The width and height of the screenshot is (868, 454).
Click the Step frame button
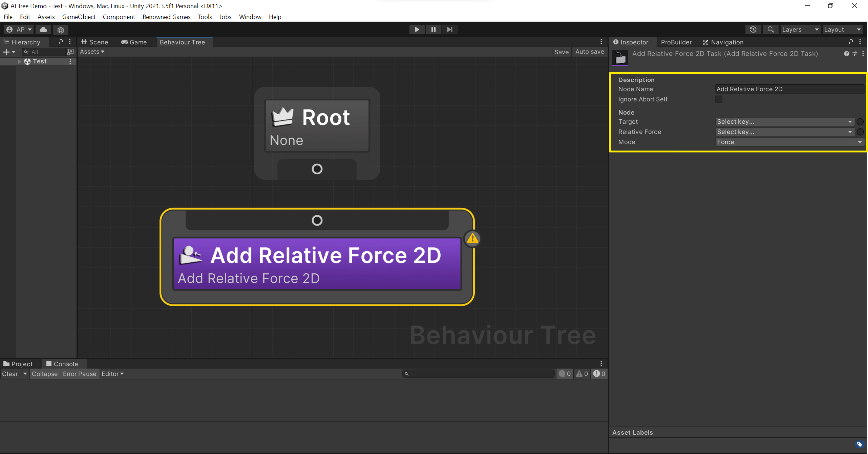(449, 29)
